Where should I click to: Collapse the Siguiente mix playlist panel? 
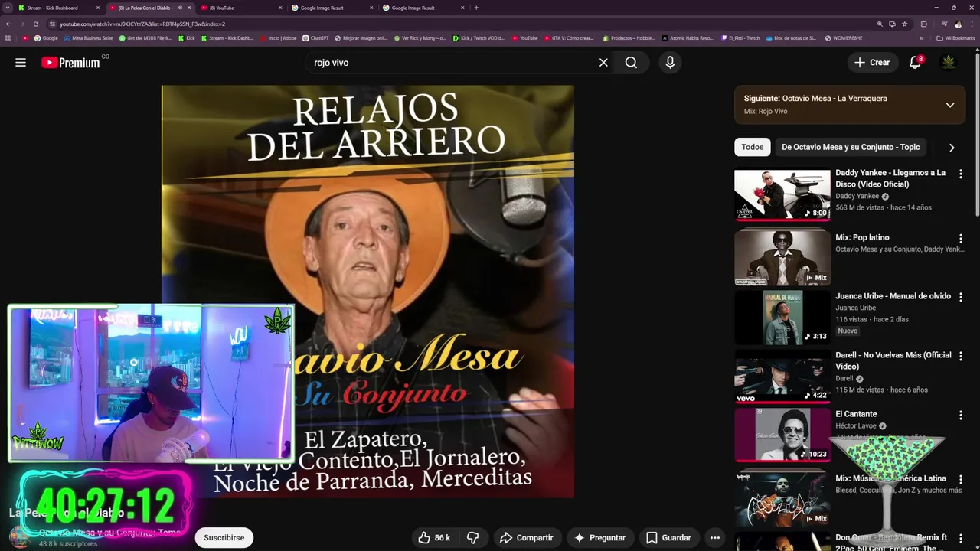pyautogui.click(x=950, y=105)
